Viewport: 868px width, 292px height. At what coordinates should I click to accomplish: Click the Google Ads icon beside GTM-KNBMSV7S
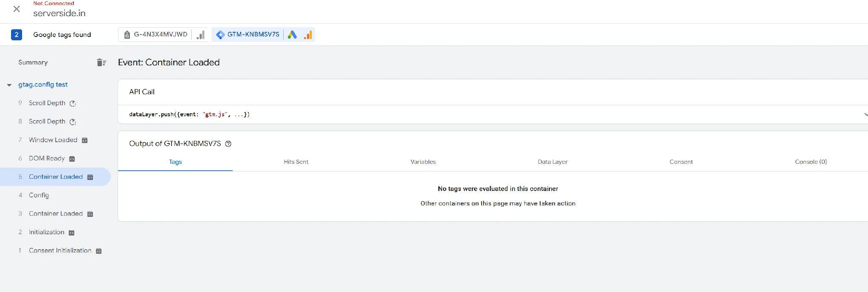[292, 35]
